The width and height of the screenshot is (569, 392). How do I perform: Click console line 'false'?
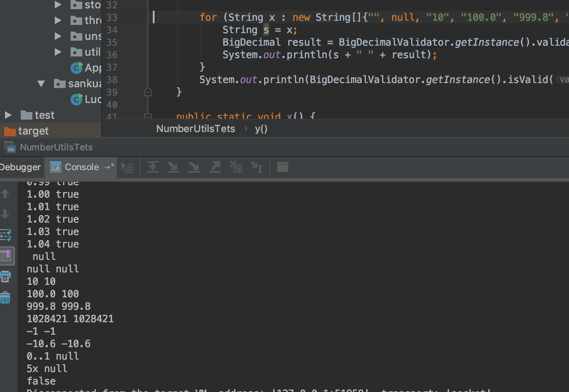point(41,381)
